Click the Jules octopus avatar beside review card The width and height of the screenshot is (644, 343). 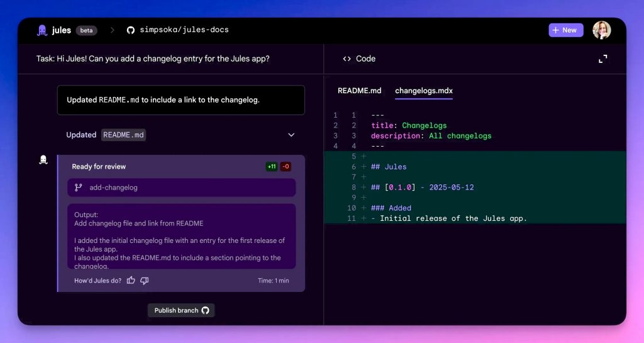click(x=43, y=160)
